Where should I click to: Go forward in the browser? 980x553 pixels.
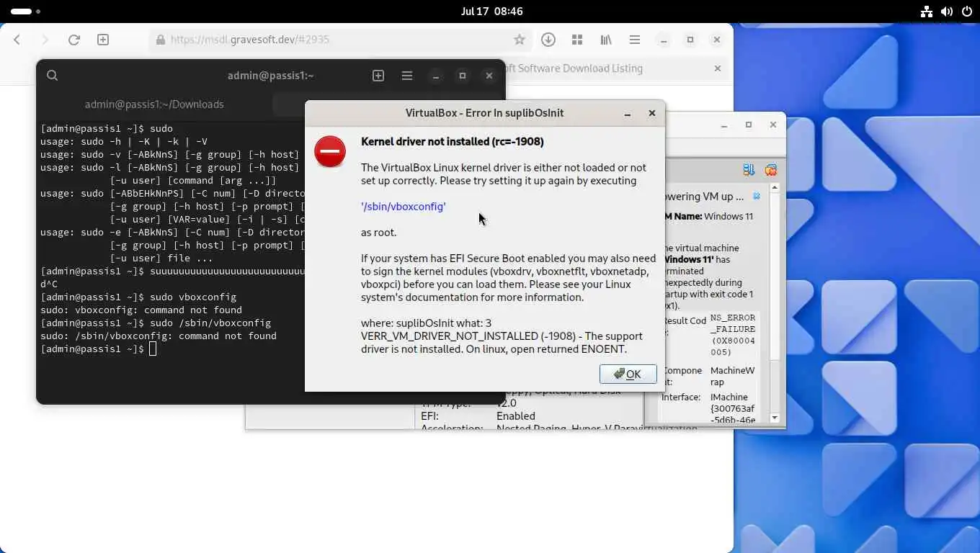point(45,40)
